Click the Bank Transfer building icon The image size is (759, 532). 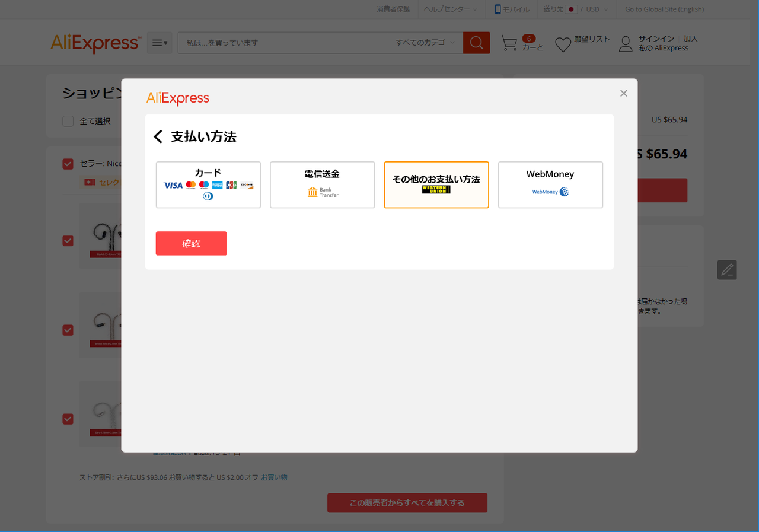(x=312, y=192)
